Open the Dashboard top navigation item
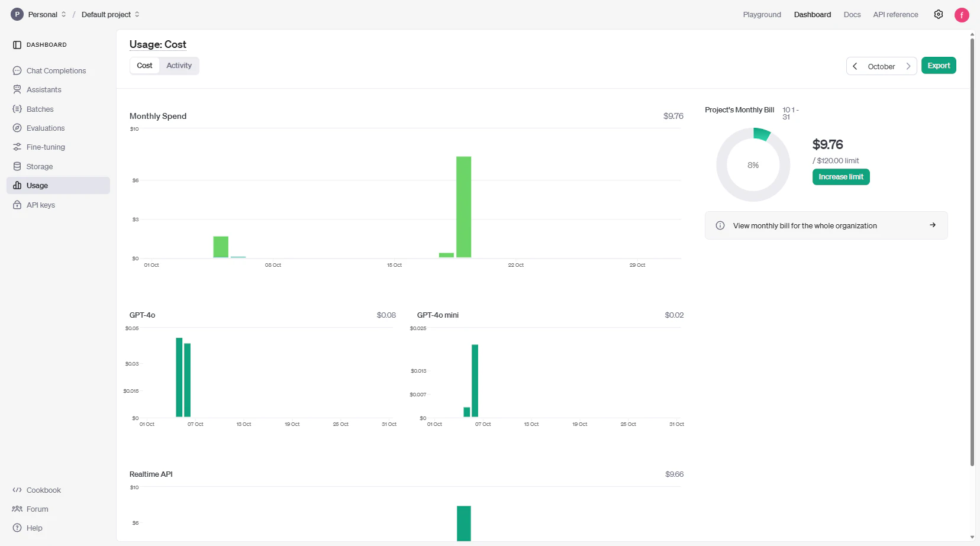The height and width of the screenshot is (546, 980). (x=813, y=15)
